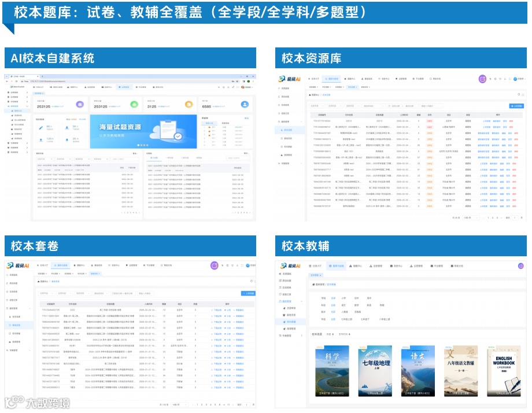The width and height of the screenshot is (532, 413).
Task: Select 英语 in the 校本教辅 subject filter
Action: (x=369, y=305)
